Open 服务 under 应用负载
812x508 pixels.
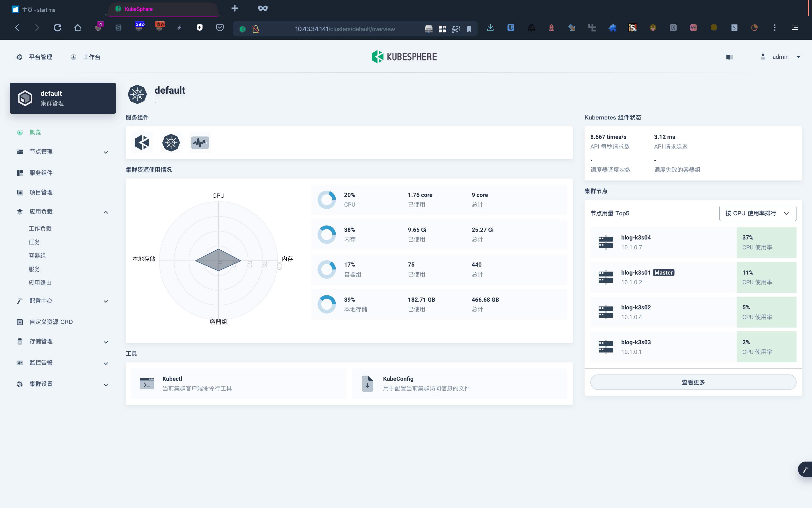click(x=34, y=269)
